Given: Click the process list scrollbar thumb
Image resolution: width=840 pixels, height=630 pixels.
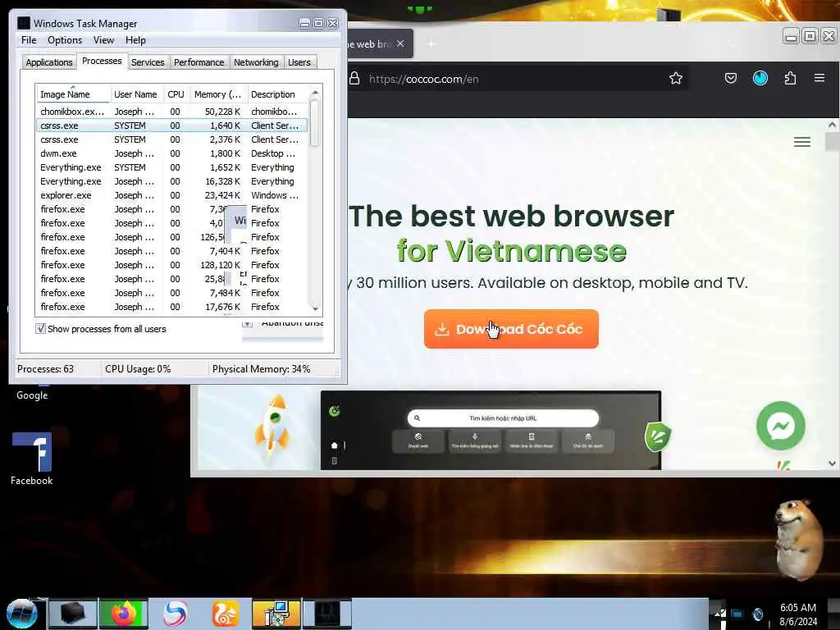Looking at the screenshot, I should [315, 123].
